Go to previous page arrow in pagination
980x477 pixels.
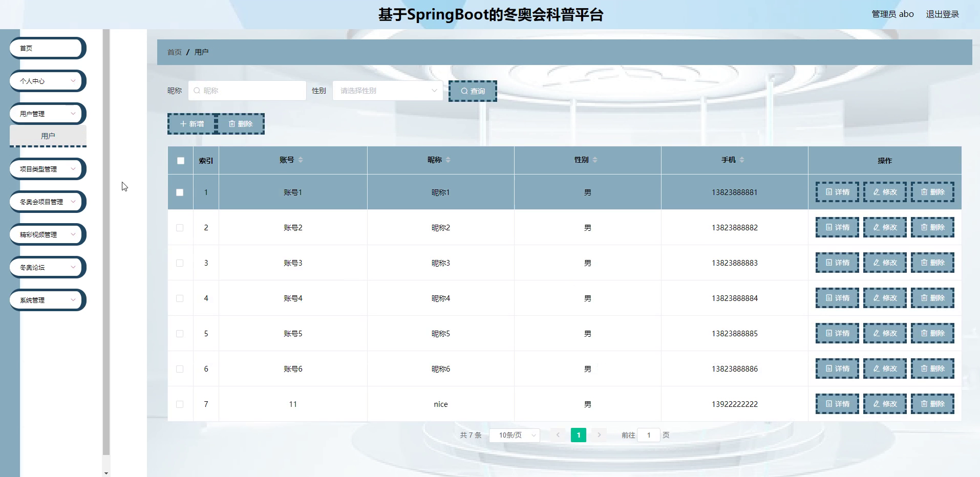point(558,435)
